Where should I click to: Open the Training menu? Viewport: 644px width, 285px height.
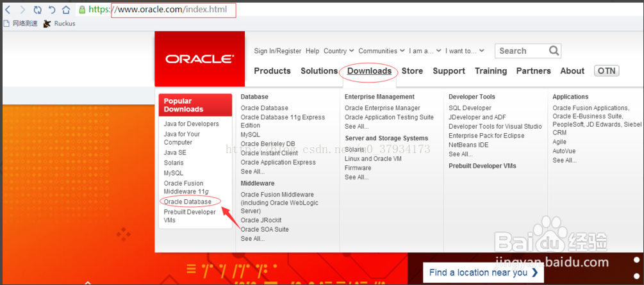491,71
